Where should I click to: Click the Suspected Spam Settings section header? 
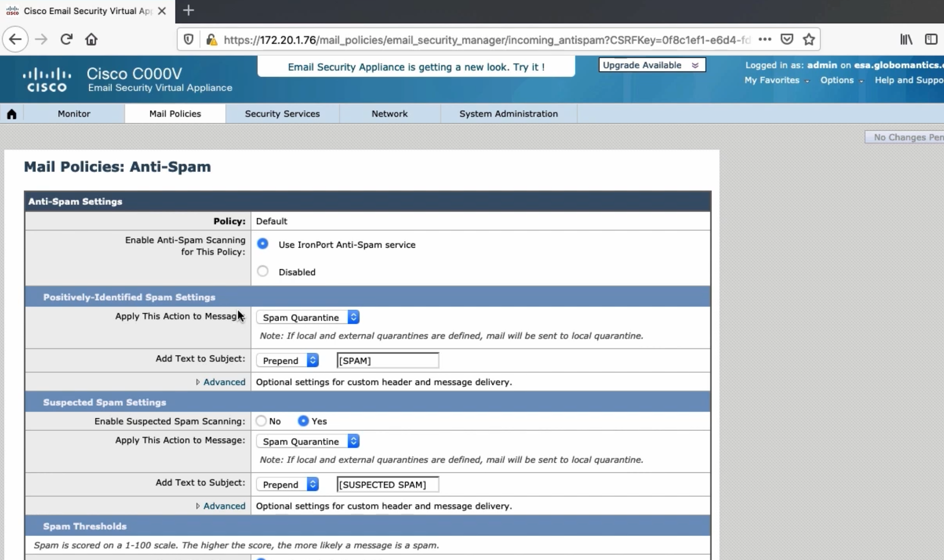coord(368,402)
